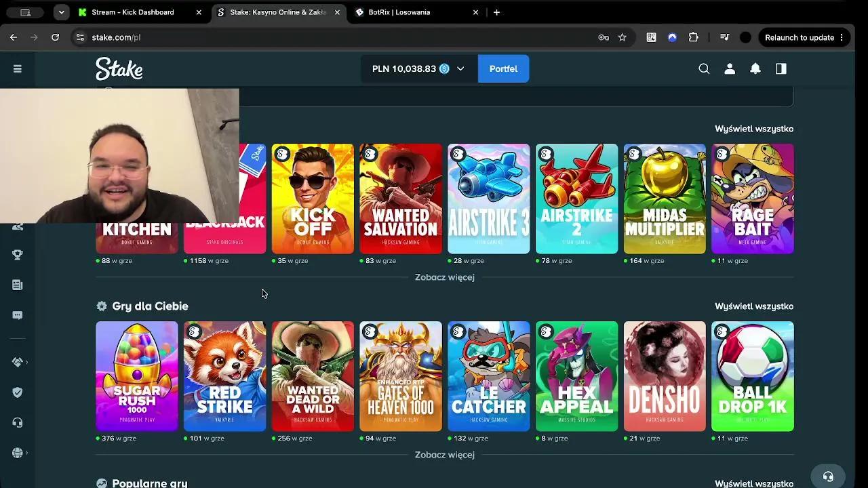Open the Wanted Dead or a Wild game
Viewport: 868px width, 488px height.
coord(313,376)
